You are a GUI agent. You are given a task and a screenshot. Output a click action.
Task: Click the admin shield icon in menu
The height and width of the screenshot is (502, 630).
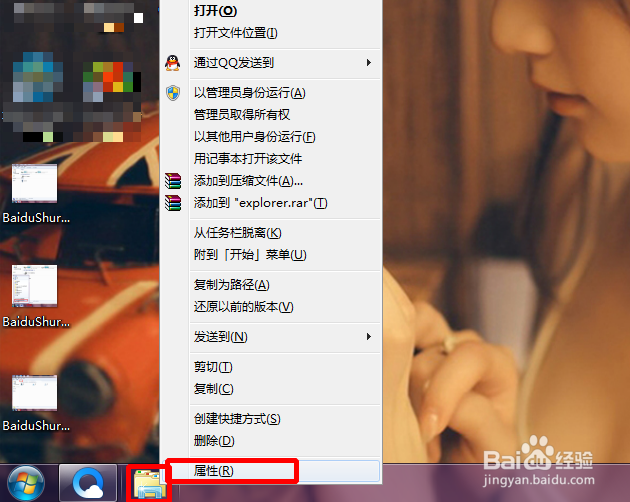(173, 93)
